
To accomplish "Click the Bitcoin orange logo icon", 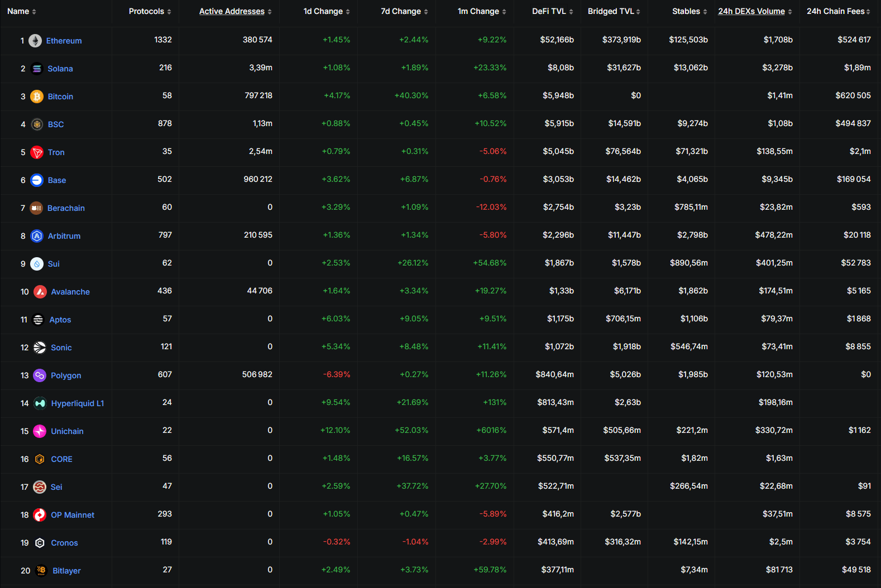I will 37,97.
